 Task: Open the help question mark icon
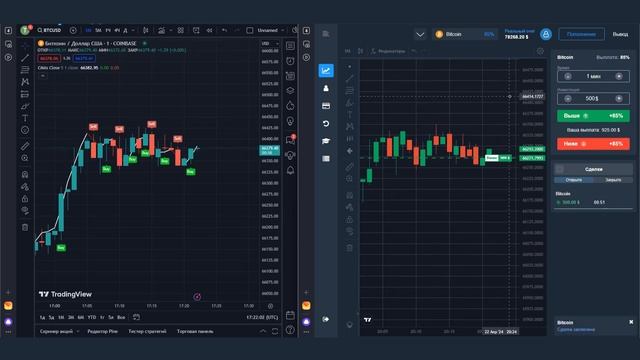[x=290, y=330]
